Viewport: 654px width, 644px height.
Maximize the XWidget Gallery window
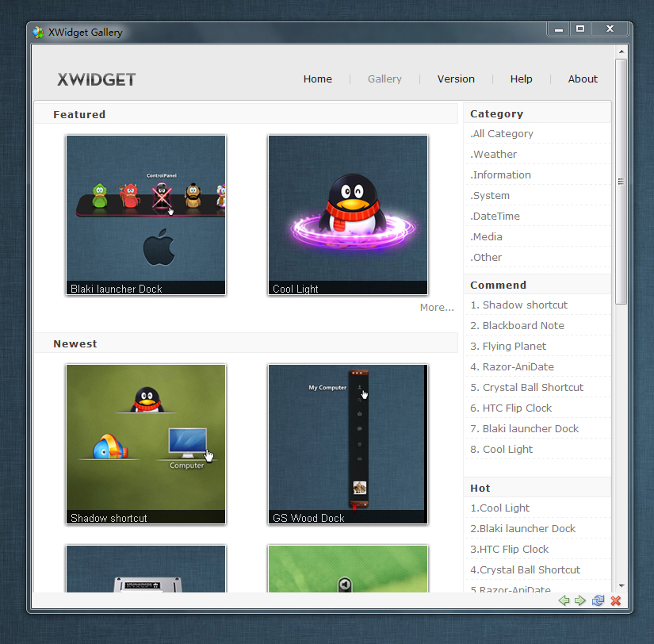pos(580,29)
